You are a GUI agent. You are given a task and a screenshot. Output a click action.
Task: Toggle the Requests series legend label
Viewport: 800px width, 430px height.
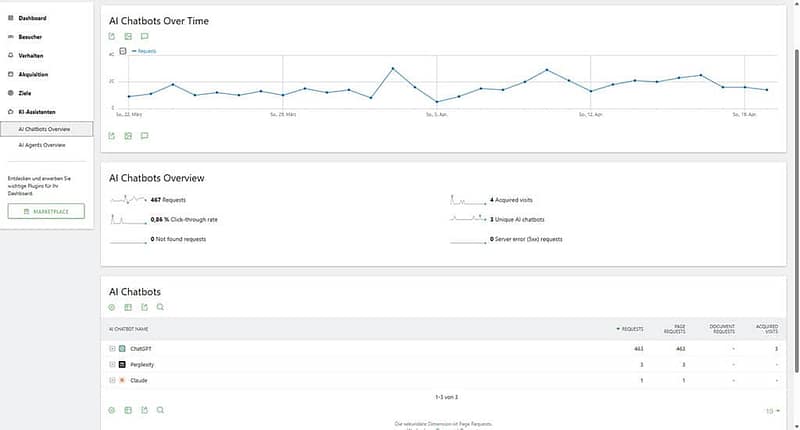coord(144,51)
